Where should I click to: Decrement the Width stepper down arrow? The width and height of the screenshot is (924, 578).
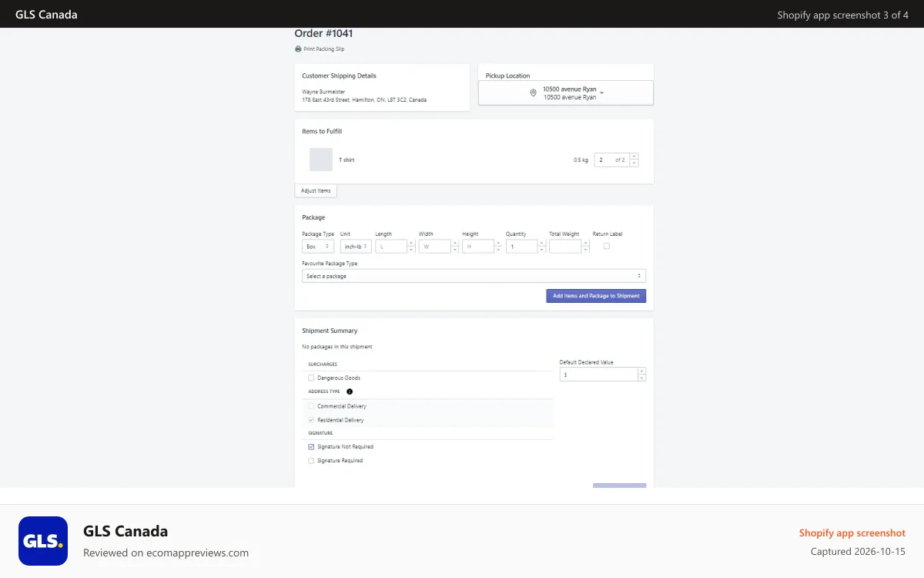456,250
